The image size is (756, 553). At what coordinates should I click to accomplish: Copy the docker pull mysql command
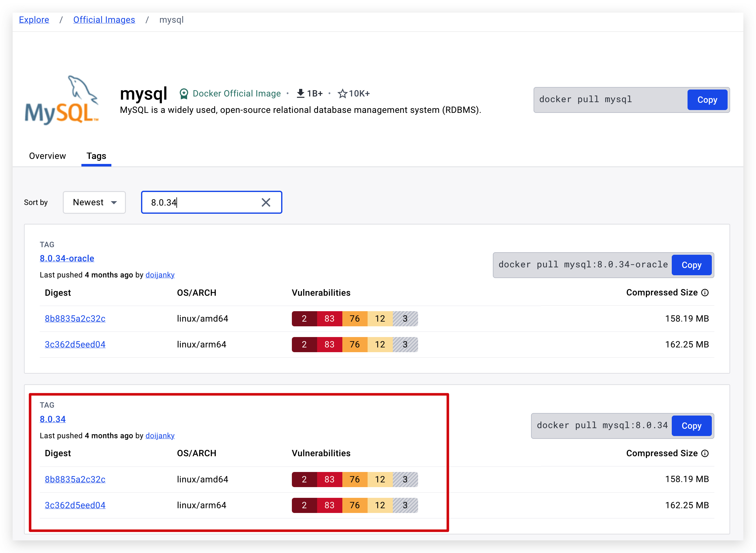click(707, 100)
